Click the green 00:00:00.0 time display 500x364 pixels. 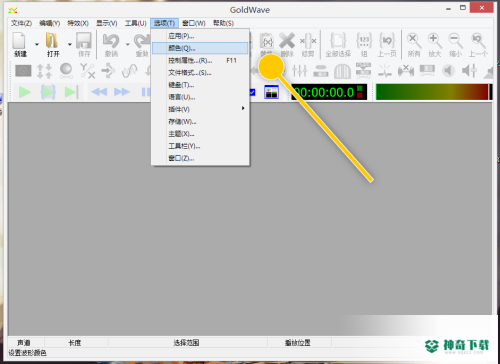click(x=329, y=92)
